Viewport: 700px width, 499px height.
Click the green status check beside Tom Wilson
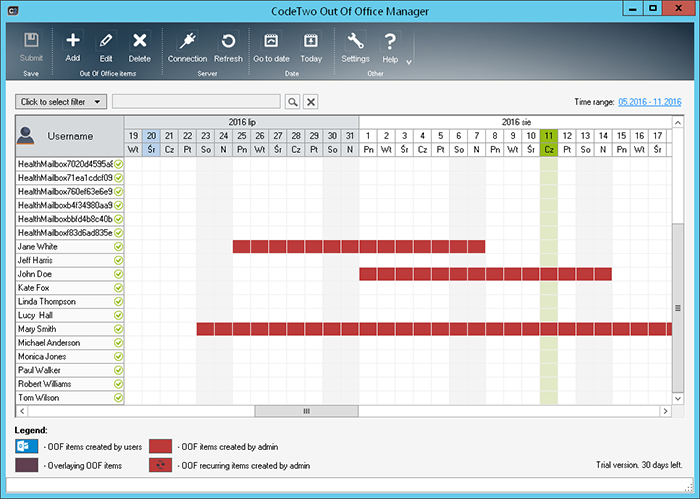(118, 398)
